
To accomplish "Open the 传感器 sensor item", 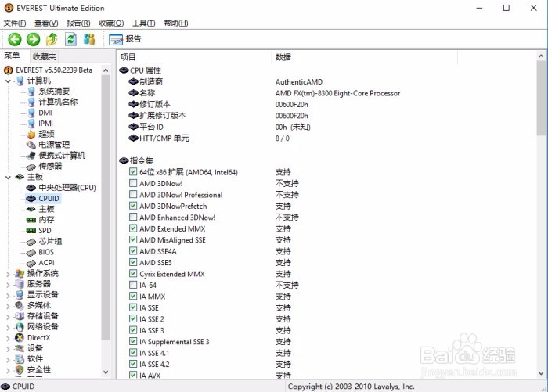I will [x=50, y=167].
